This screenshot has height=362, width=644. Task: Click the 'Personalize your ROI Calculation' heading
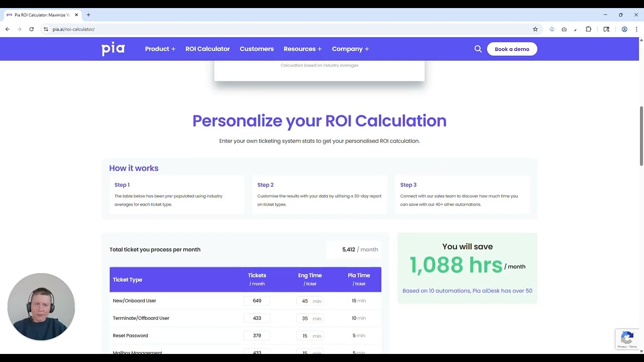[319, 121]
